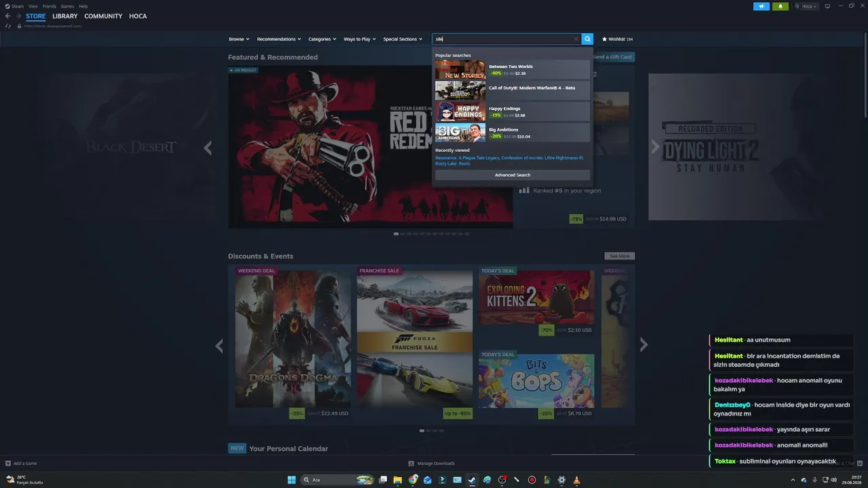Click the Wishlist star icon
Screen dimensions: 868x488
[x=604, y=39]
